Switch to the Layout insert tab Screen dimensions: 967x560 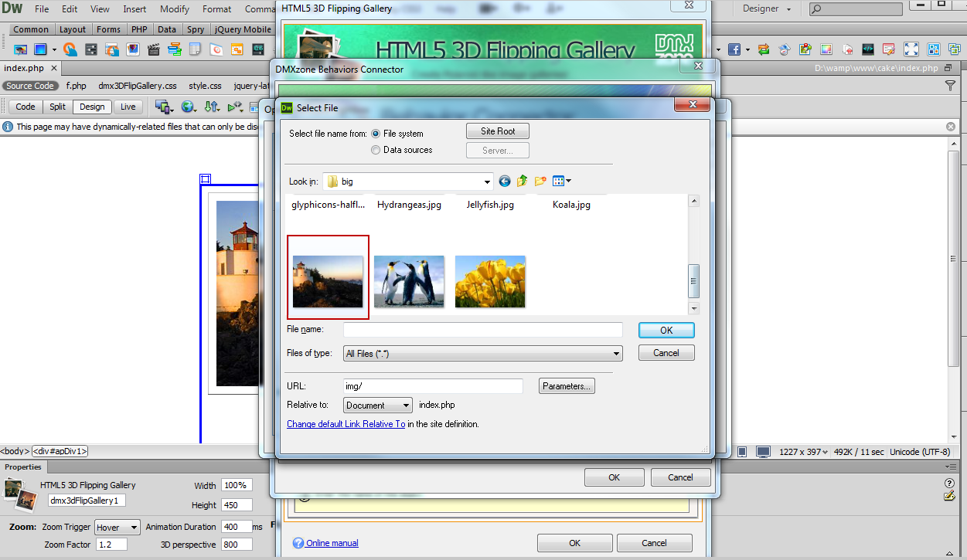tap(73, 29)
